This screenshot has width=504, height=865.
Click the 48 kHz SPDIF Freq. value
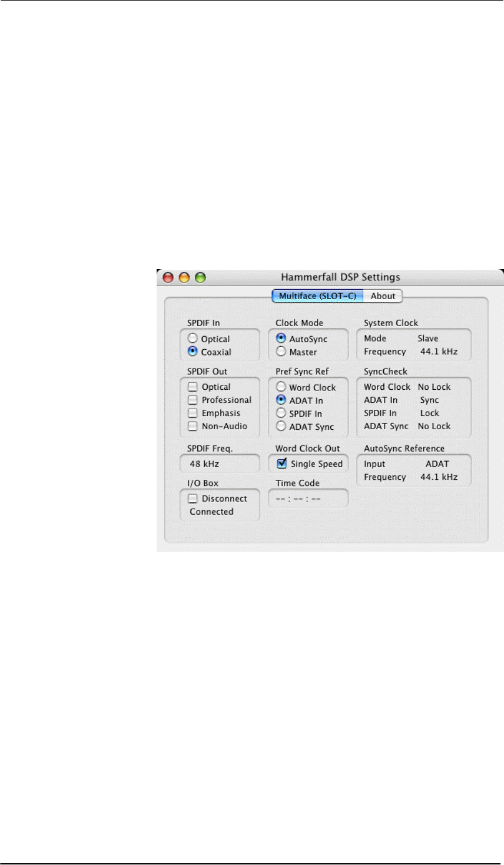click(x=204, y=464)
